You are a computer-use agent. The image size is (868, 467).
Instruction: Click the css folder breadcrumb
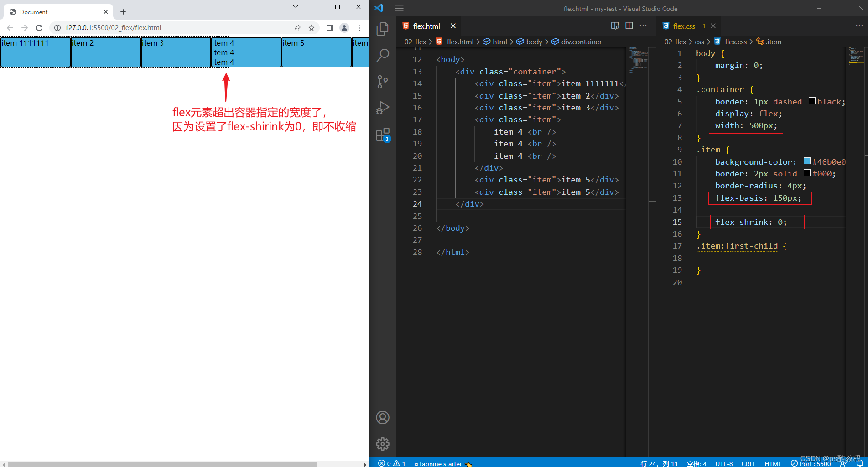click(699, 42)
